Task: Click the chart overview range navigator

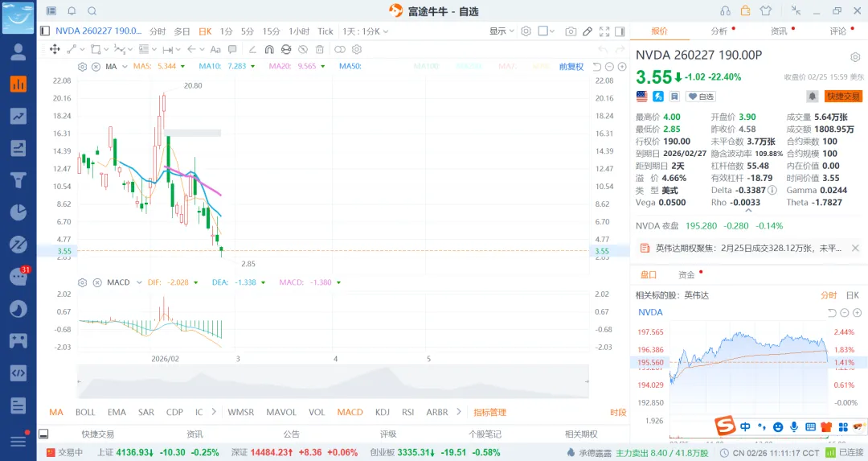Action: [333, 382]
